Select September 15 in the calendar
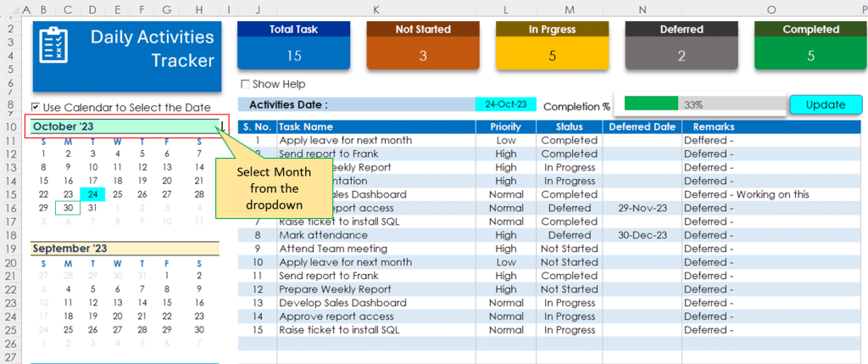 (167, 303)
